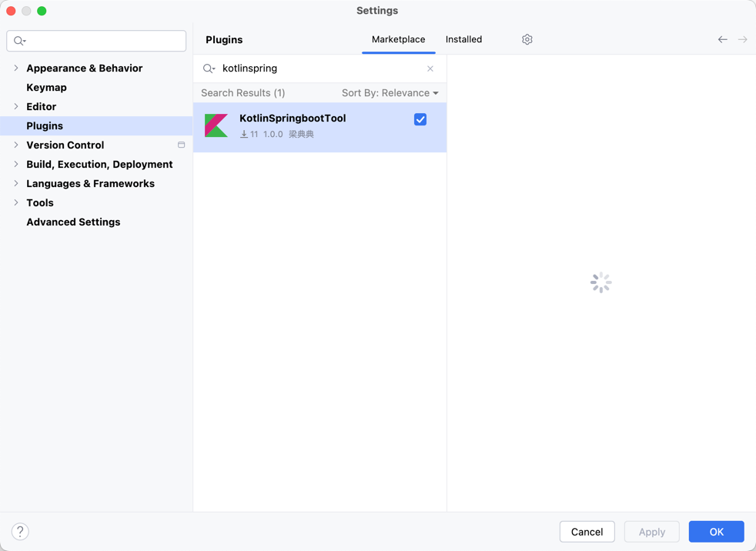756x551 pixels.
Task: Click the Plugins page heading
Action: (224, 39)
